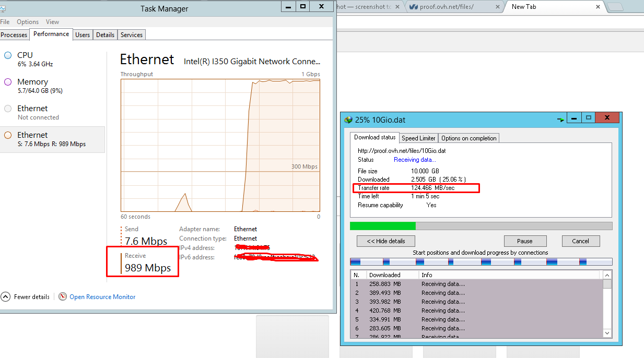
Task: Click the Hide details button
Action: 387,241
